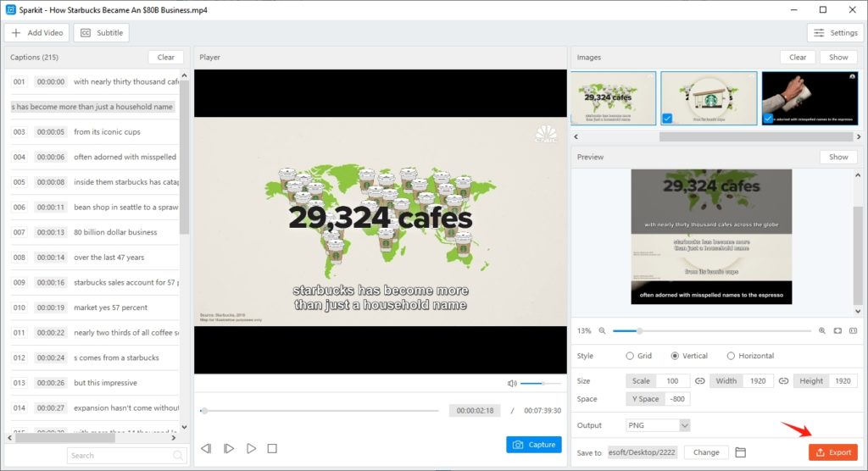This screenshot has width=868, height=471.
Task: Click captions horizontal scroll right arrow
Action: [x=174, y=438]
